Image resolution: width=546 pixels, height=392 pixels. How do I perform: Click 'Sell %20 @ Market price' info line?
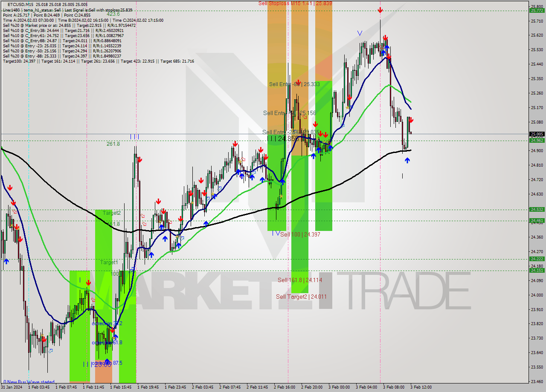point(69,25)
